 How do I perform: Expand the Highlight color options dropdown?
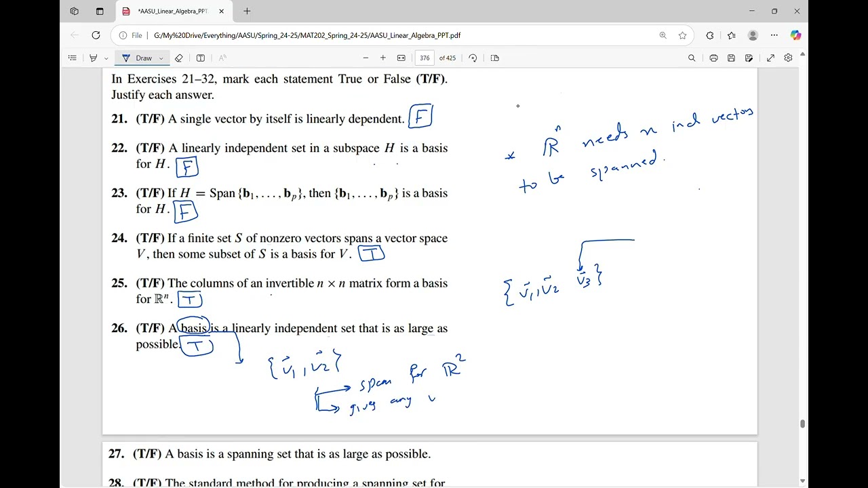(x=105, y=58)
